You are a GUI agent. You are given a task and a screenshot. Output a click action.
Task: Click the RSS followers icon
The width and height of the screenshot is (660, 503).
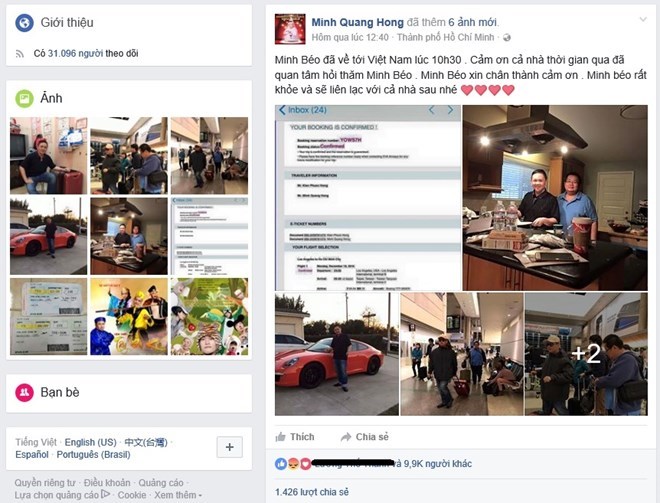20,54
